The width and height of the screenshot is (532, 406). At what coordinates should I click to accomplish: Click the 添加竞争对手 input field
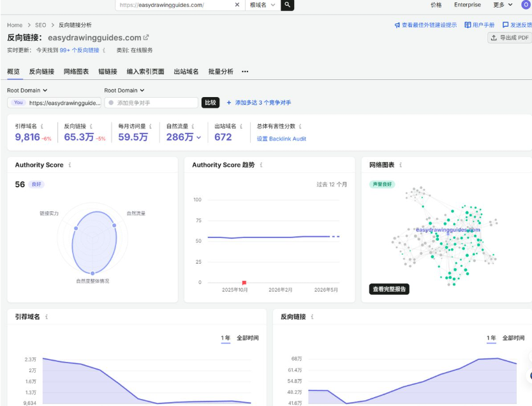[x=151, y=103]
